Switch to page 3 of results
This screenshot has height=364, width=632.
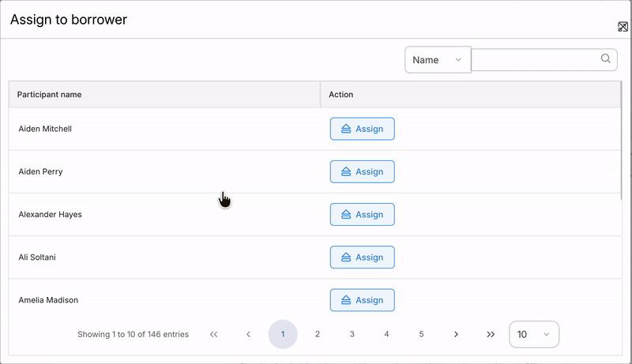point(352,334)
